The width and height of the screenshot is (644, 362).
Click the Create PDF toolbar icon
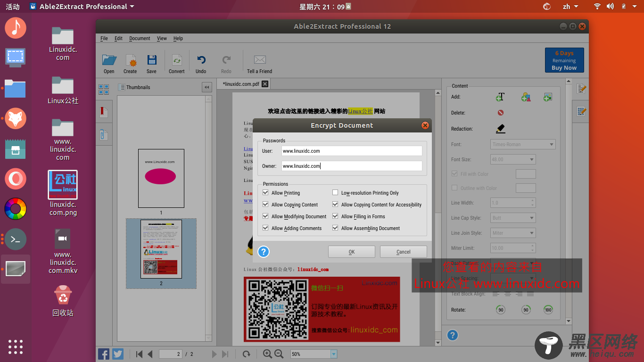click(x=130, y=60)
